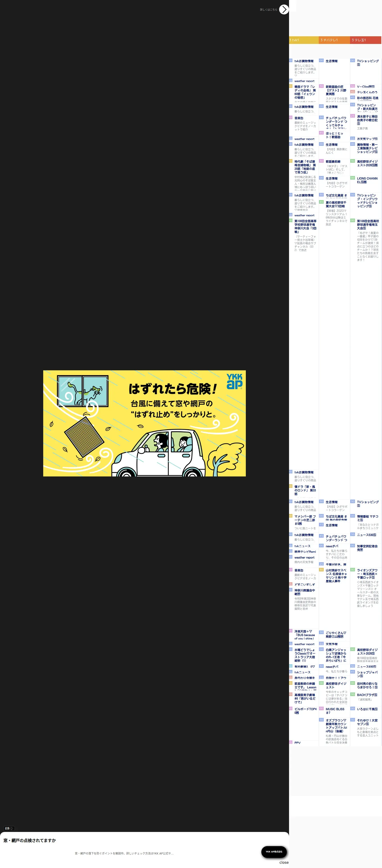Open 懐ドラ「新・風のロンド」第33話 listing
382x868 pixels.
305,490
